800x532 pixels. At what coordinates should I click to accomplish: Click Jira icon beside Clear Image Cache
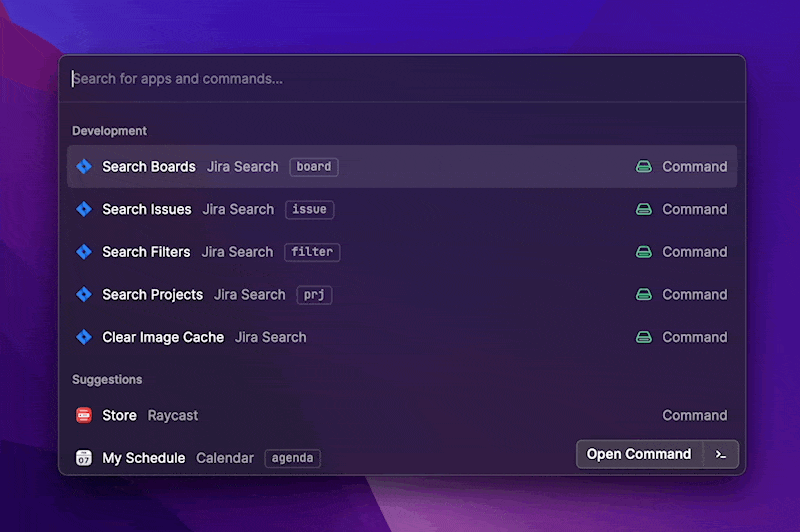pos(84,337)
